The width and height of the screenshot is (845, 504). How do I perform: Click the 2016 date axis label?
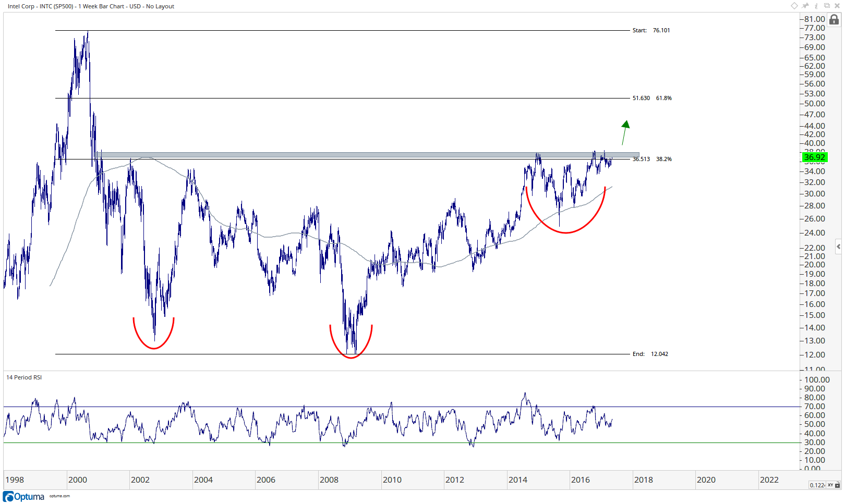pos(581,480)
